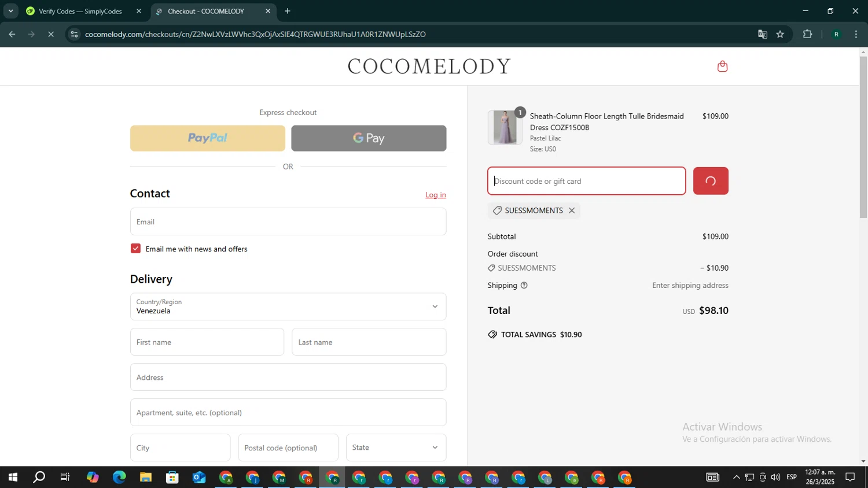Open Microsoft Store from the taskbar
Image resolution: width=868 pixels, height=488 pixels.
coord(172,478)
